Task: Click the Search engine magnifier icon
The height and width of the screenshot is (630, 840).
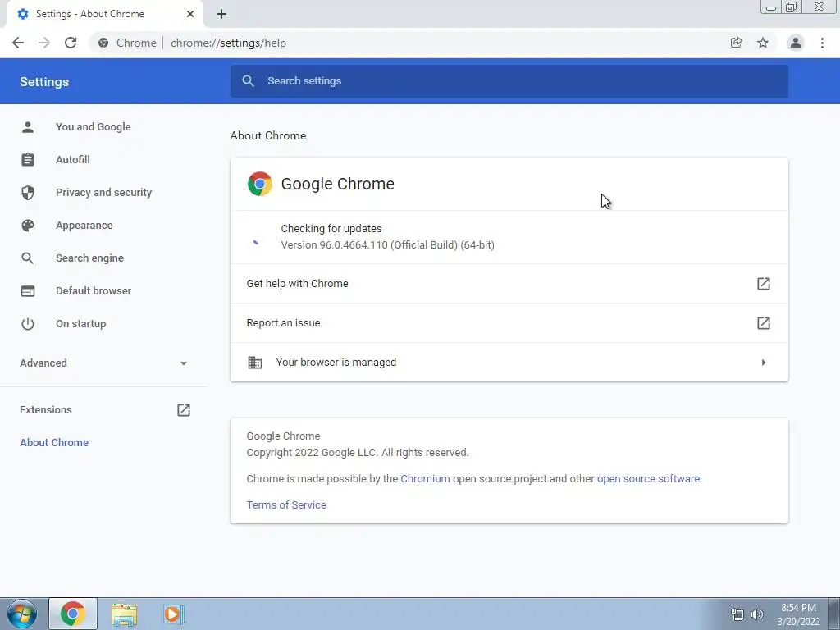Action: (28, 258)
